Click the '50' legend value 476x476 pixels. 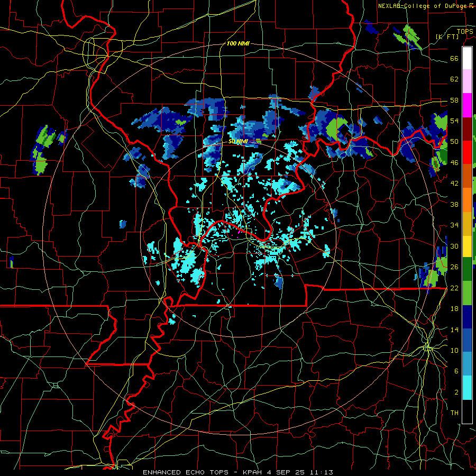(x=454, y=142)
